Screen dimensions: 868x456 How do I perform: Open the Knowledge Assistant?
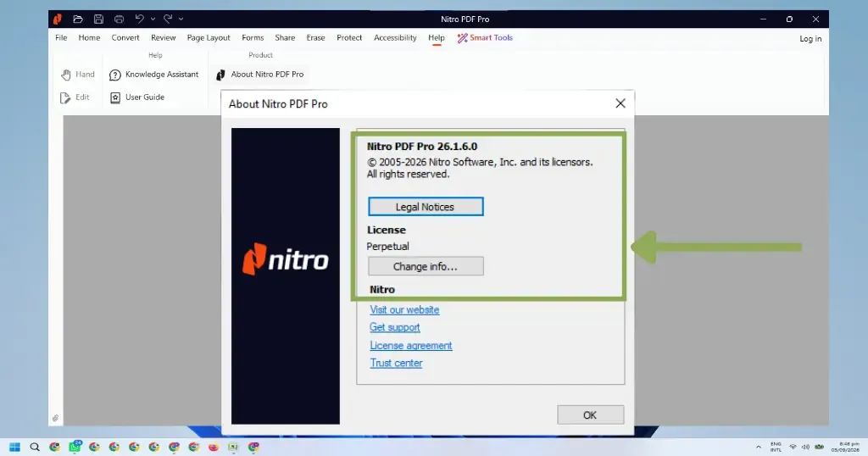(154, 74)
